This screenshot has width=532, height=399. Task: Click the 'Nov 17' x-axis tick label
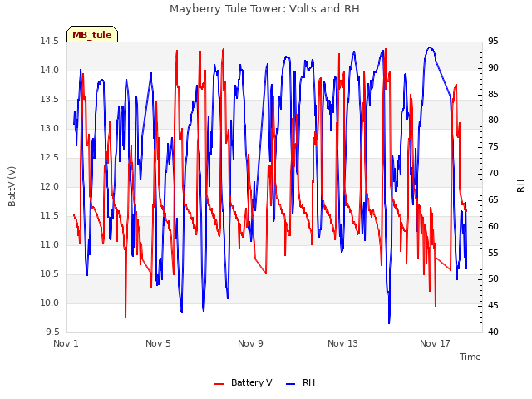click(435, 343)
